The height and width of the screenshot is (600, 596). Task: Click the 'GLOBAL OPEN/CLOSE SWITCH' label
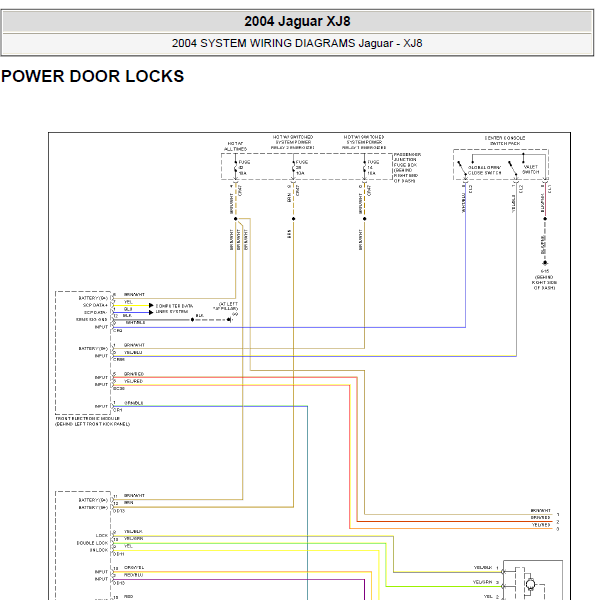tap(484, 170)
